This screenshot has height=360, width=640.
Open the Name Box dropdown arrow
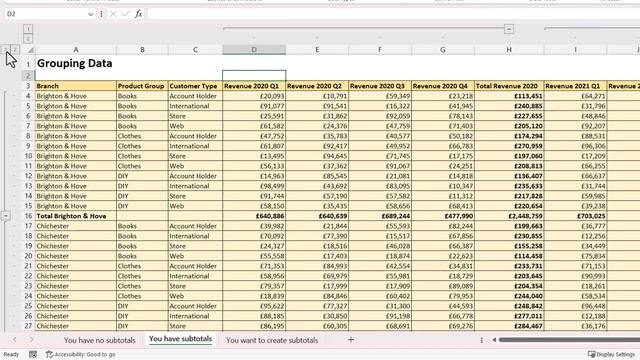90,14
